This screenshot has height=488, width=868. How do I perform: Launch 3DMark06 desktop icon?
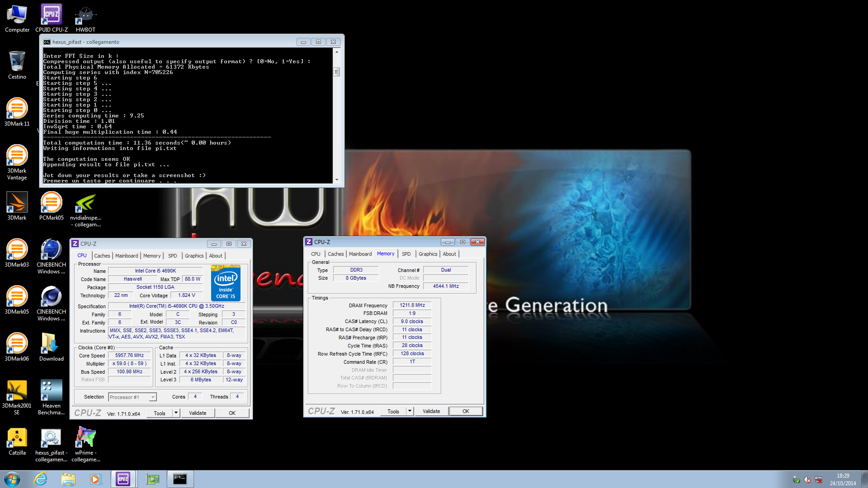17,347
